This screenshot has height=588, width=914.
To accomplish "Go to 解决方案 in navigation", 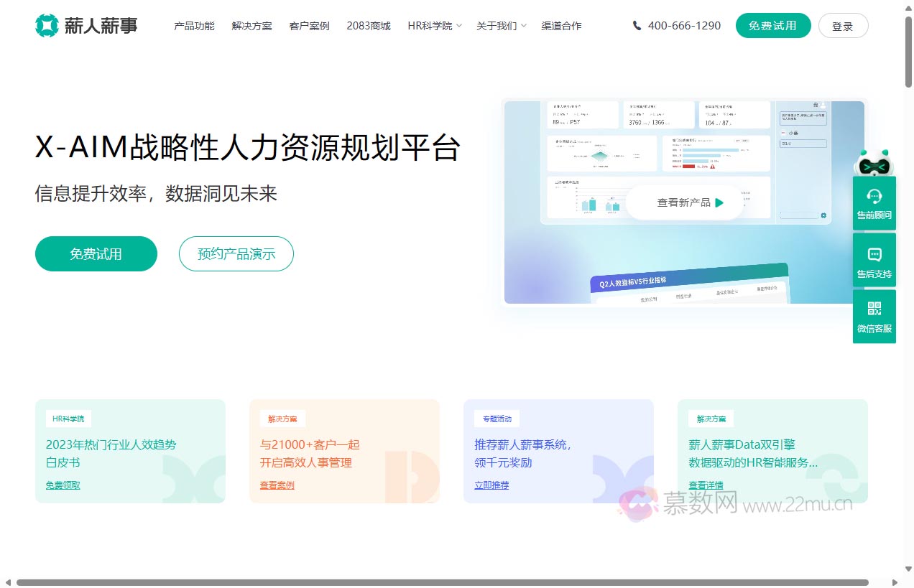I will (x=251, y=26).
